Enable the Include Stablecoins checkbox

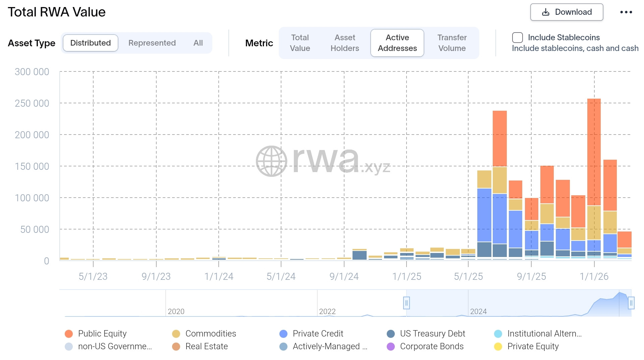click(x=517, y=38)
